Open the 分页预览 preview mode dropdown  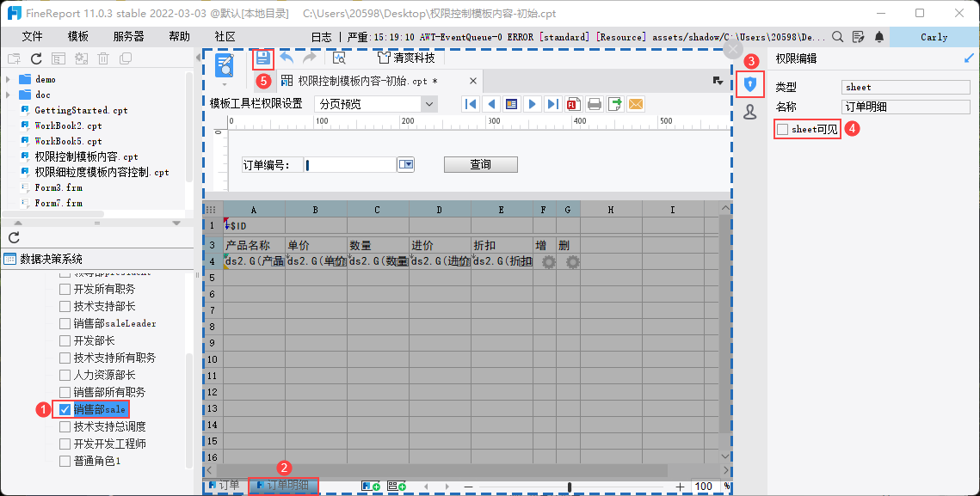tap(429, 104)
